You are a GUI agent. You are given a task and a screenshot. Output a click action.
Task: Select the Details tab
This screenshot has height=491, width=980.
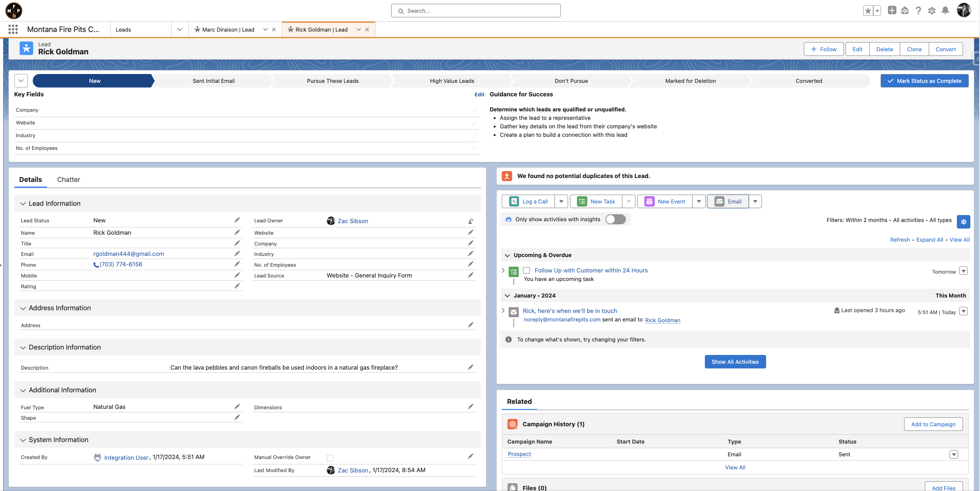(x=30, y=180)
